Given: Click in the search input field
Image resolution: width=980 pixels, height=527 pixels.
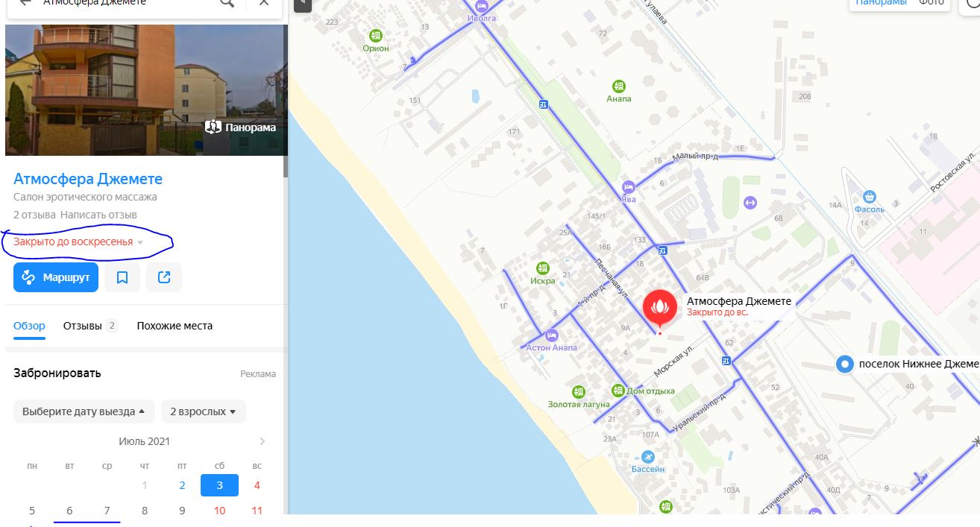Looking at the screenshot, I should click(x=127, y=2).
